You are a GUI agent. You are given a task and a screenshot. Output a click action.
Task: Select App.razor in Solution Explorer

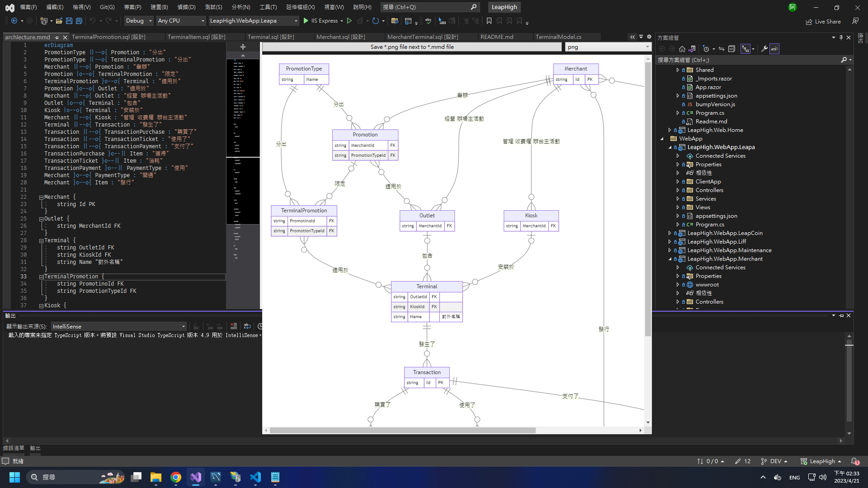708,87
